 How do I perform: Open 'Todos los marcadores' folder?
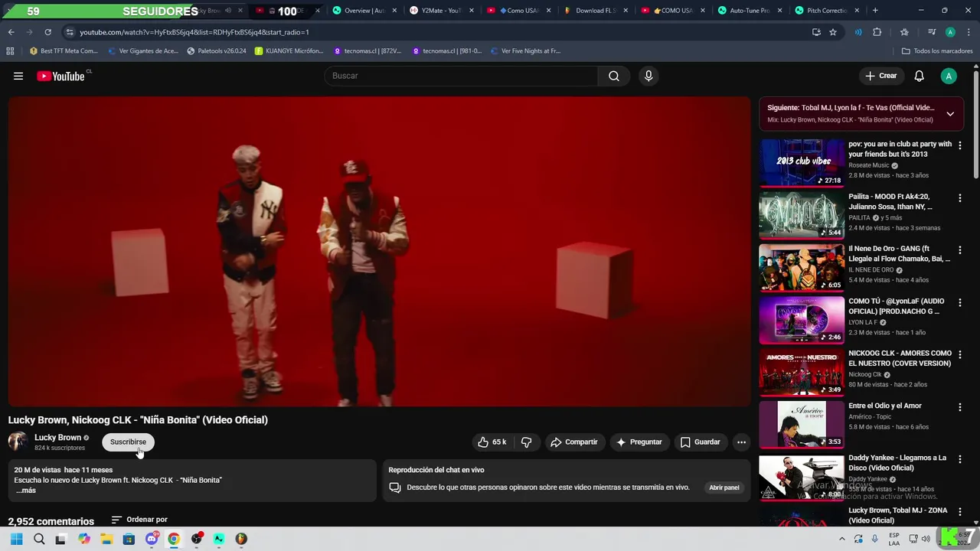[937, 51]
